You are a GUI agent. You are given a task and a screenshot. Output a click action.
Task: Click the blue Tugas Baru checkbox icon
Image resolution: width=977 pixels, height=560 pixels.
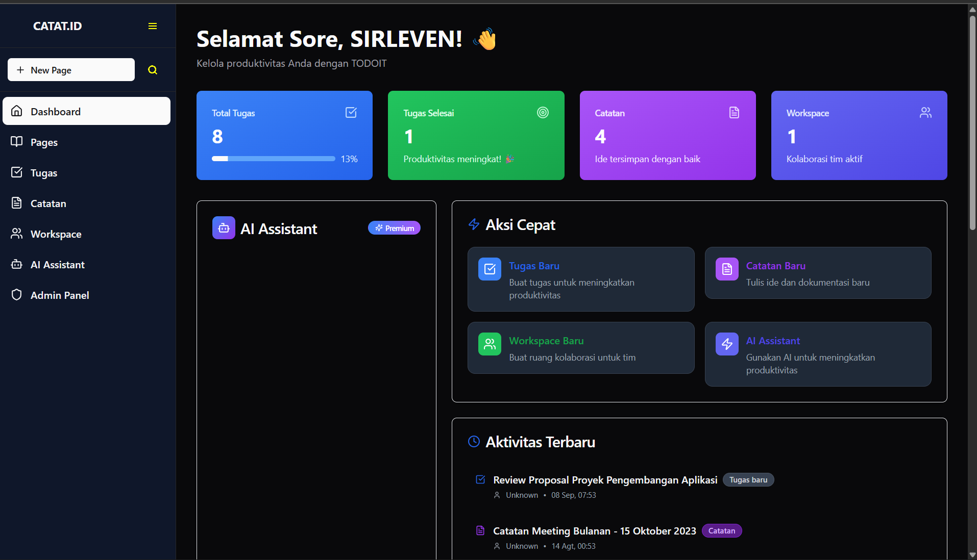click(490, 269)
